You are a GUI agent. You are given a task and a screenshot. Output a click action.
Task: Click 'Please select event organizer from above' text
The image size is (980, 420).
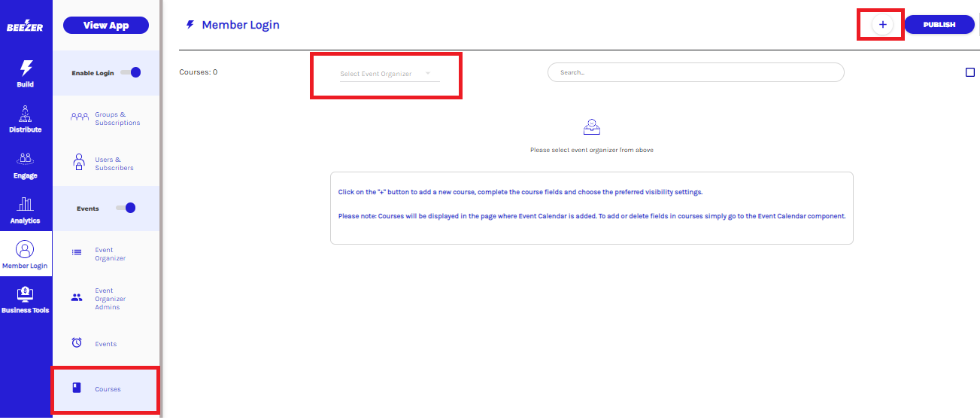592,150
